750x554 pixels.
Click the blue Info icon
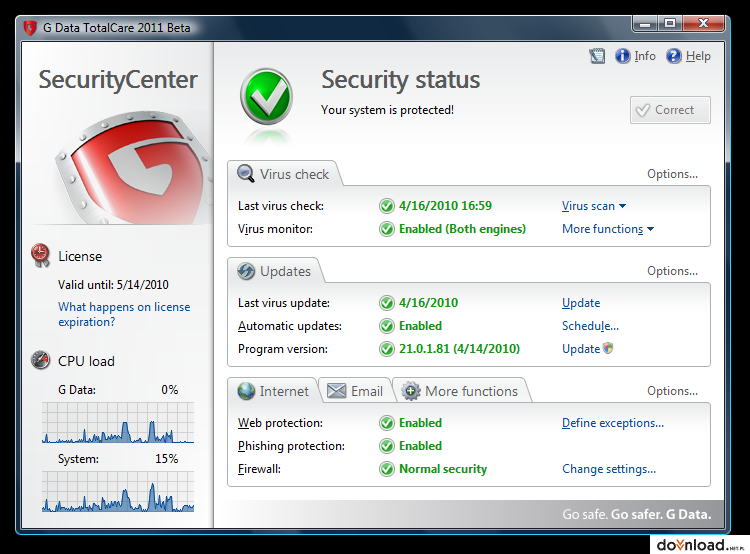tap(622, 56)
